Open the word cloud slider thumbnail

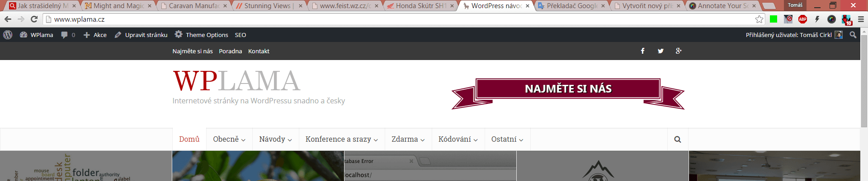point(86,166)
